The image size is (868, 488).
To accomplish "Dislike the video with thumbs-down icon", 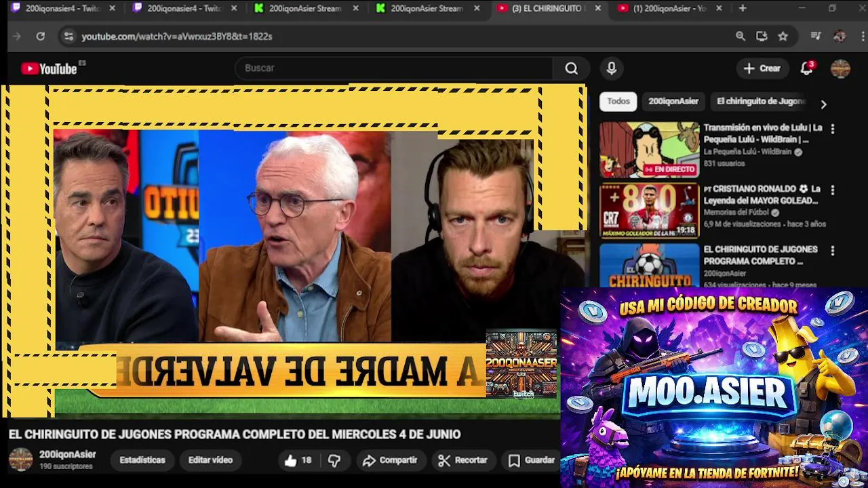I will click(334, 460).
